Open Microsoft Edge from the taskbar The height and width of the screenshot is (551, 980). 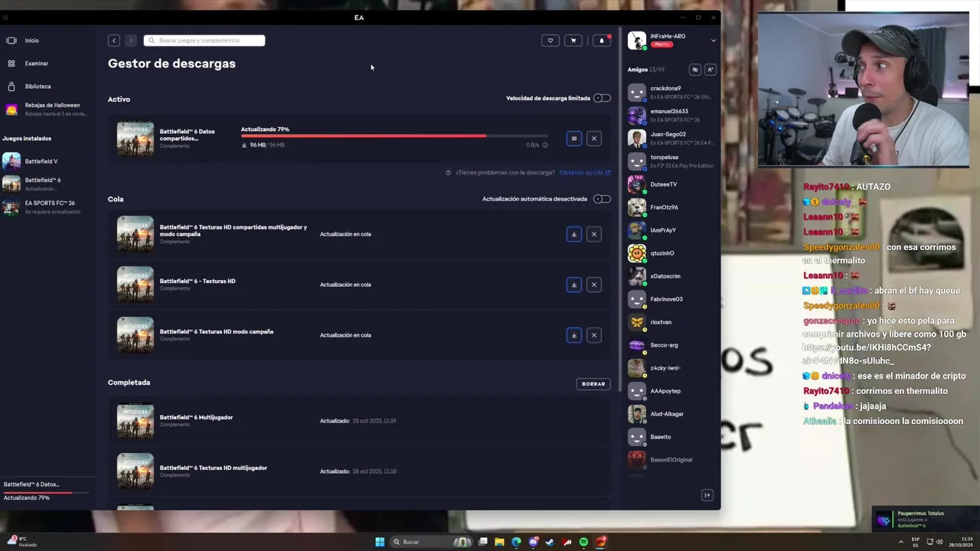tap(516, 542)
